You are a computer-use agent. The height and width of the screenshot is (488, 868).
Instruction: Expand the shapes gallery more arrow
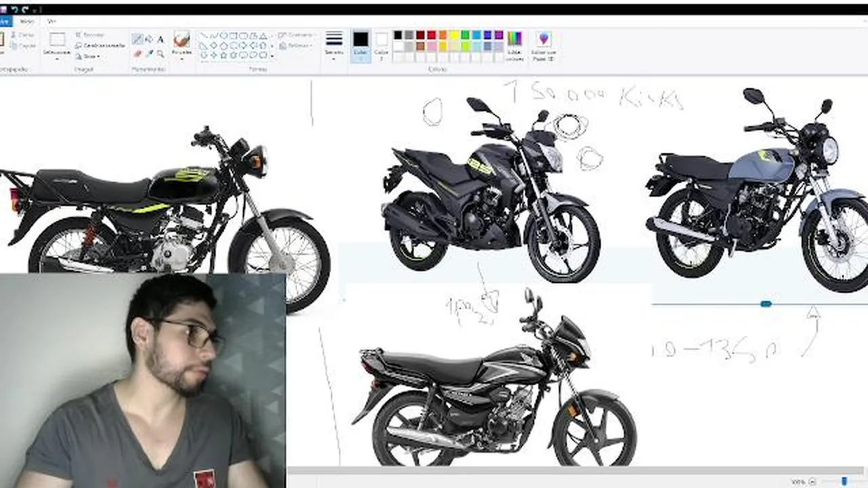[x=272, y=56]
